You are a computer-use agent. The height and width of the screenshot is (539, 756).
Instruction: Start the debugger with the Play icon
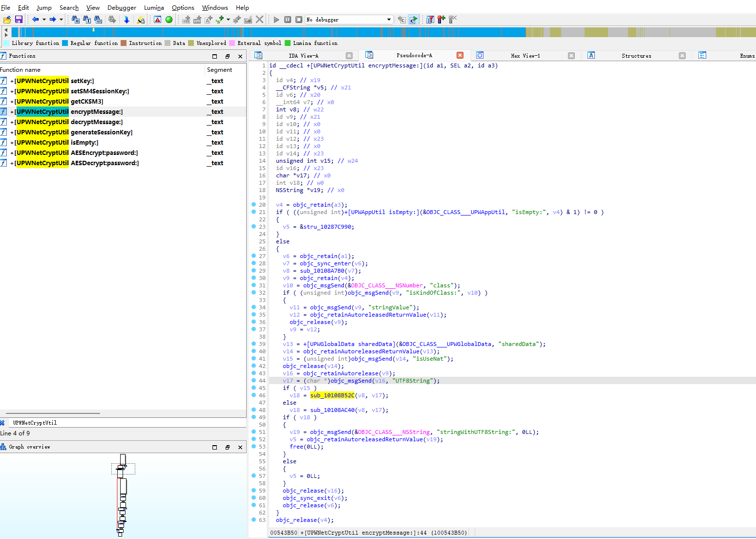click(276, 20)
